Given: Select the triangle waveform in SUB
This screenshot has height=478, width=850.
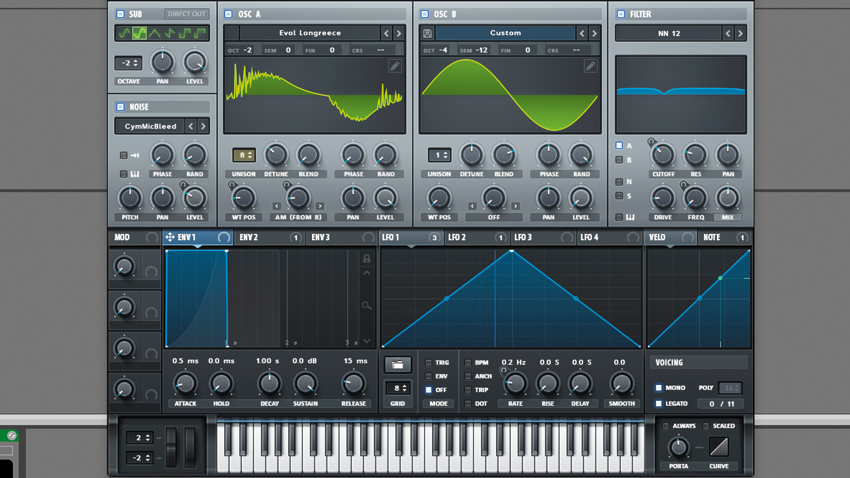Looking at the screenshot, I should pos(154,34).
